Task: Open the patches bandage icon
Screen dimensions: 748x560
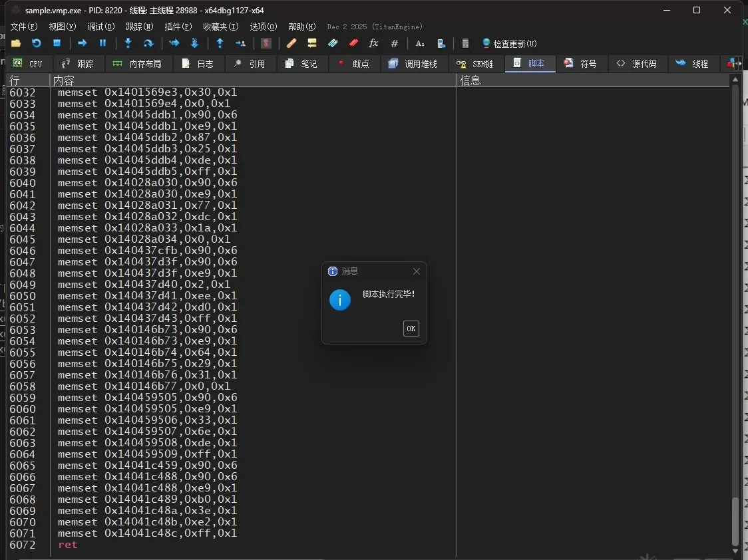Action: [291, 43]
